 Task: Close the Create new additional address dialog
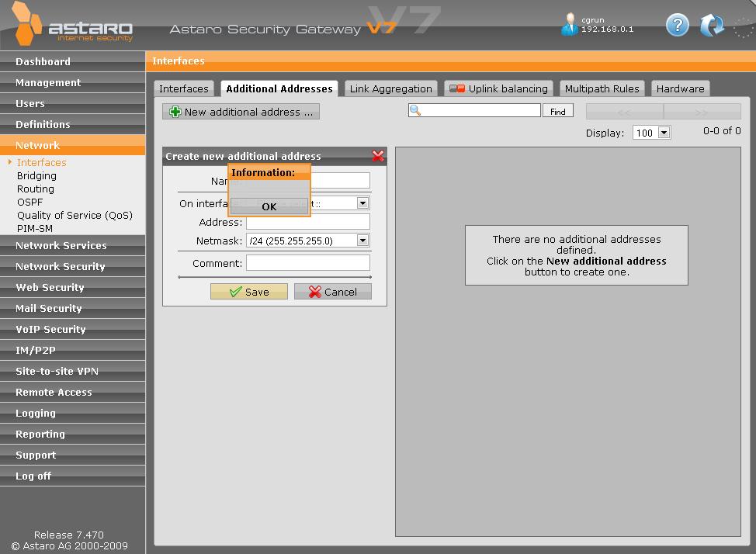coord(378,156)
